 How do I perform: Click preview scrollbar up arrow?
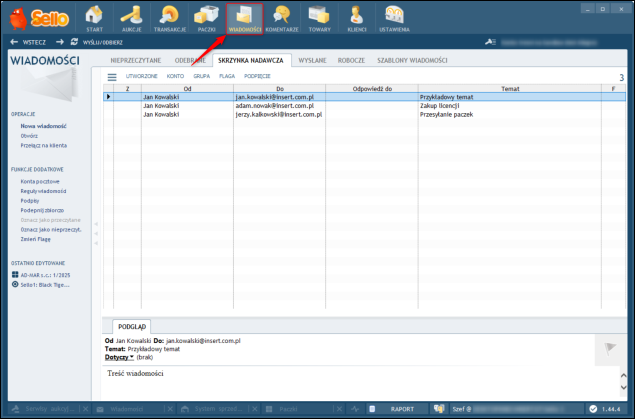click(x=624, y=376)
